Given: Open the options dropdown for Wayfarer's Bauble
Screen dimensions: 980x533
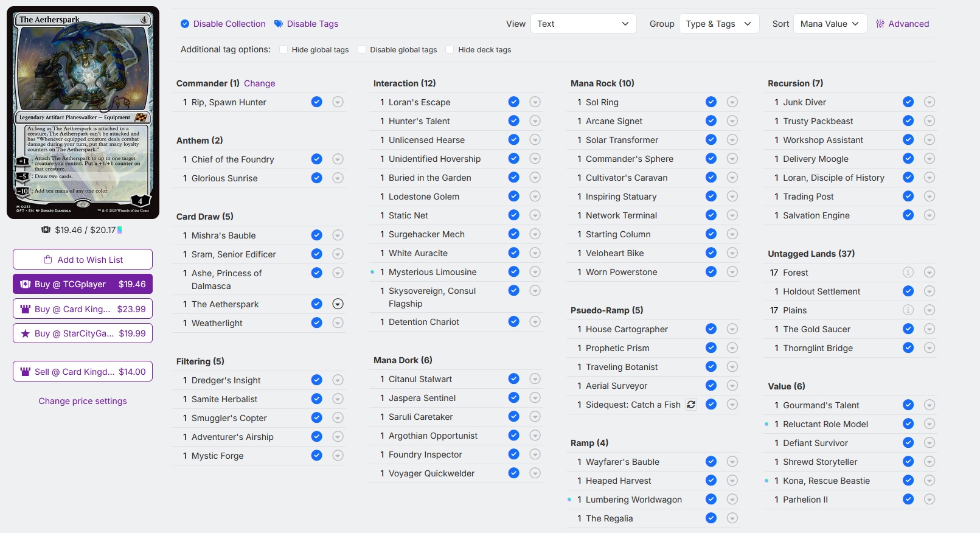Looking at the screenshot, I should (x=732, y=462).
